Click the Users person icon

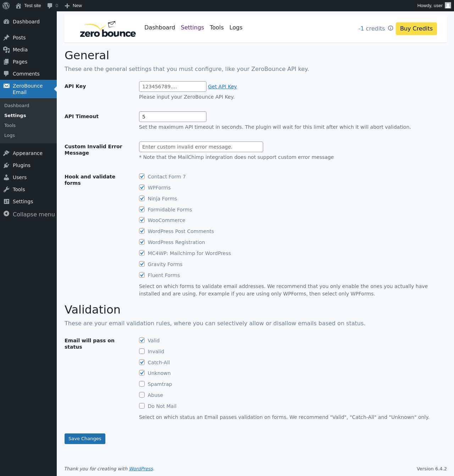6,177
